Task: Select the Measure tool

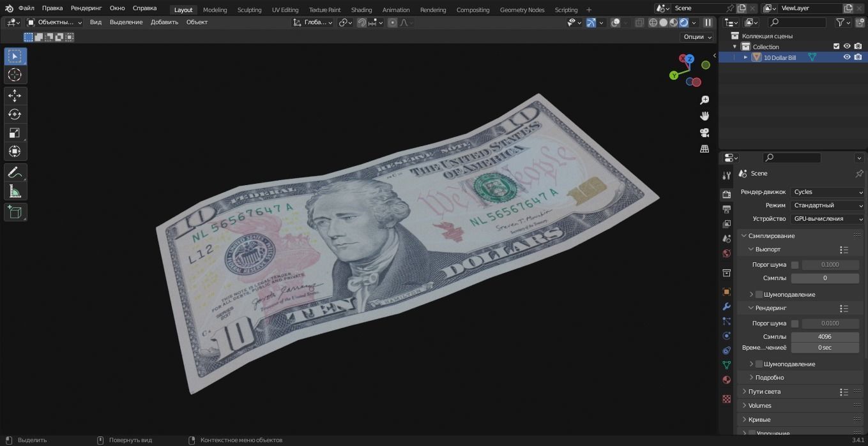Action: click(15, 191)
